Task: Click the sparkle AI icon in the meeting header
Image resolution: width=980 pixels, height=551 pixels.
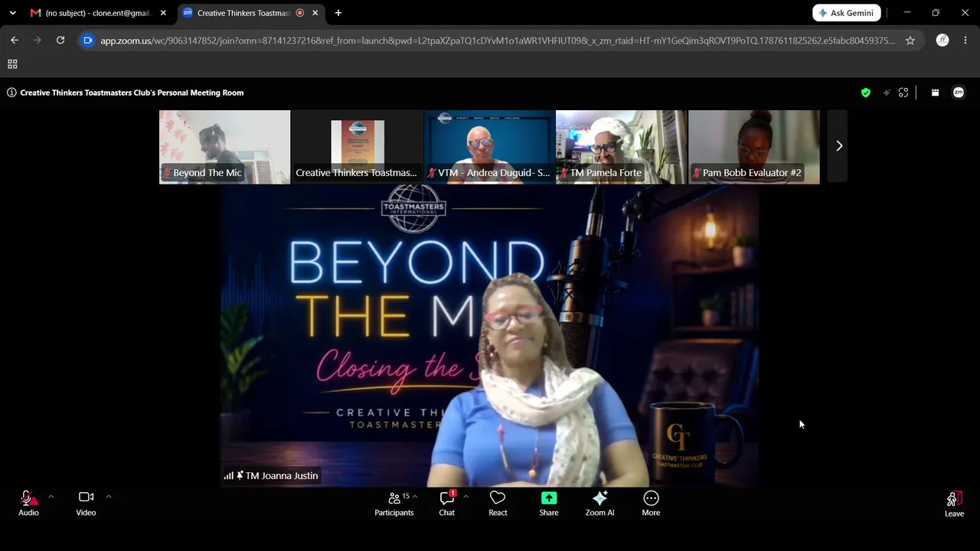Action: click(x=887, y=93)
